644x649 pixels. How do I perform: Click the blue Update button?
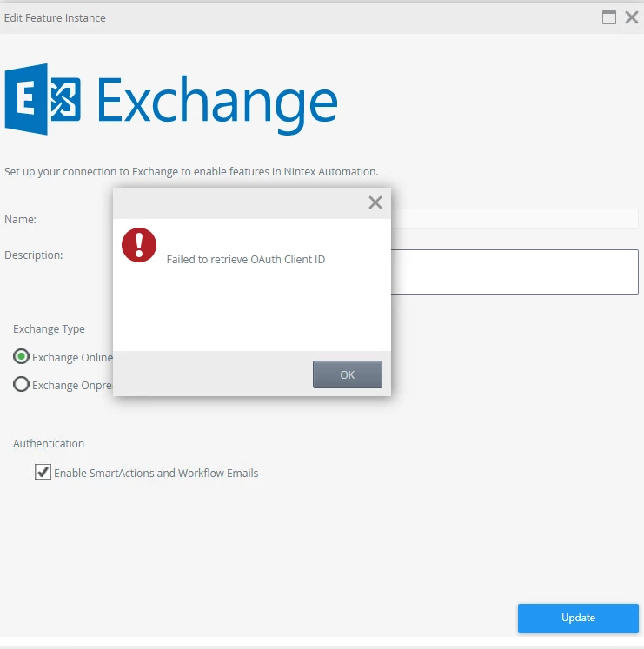coord(578,618)
